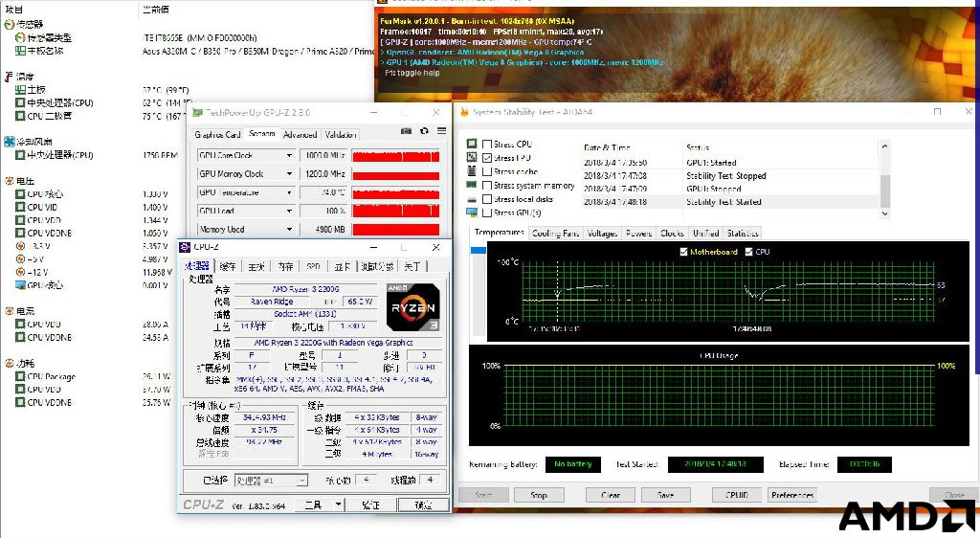
Task: Click the disk icon beside Stress local disks
Action: click(472, 199)
